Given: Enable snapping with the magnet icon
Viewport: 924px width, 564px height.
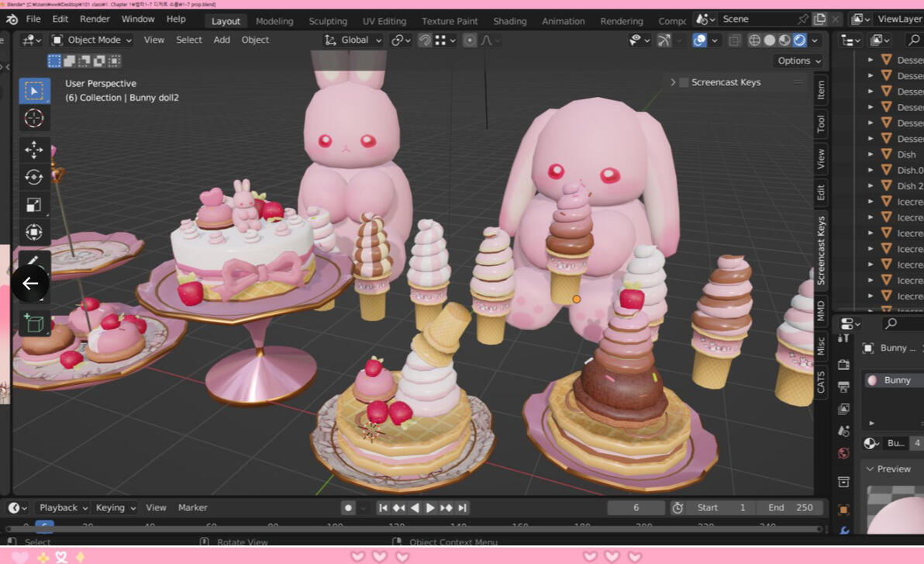Looking at the screenshot, I should (424, 40).
